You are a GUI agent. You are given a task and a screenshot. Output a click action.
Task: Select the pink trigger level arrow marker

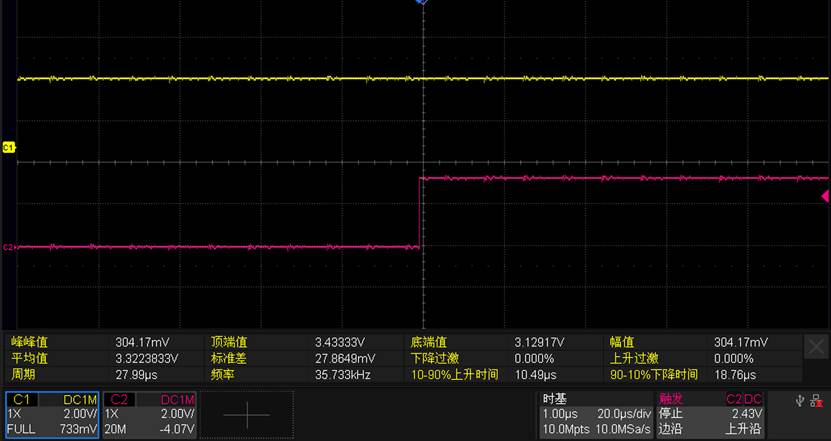825,196
